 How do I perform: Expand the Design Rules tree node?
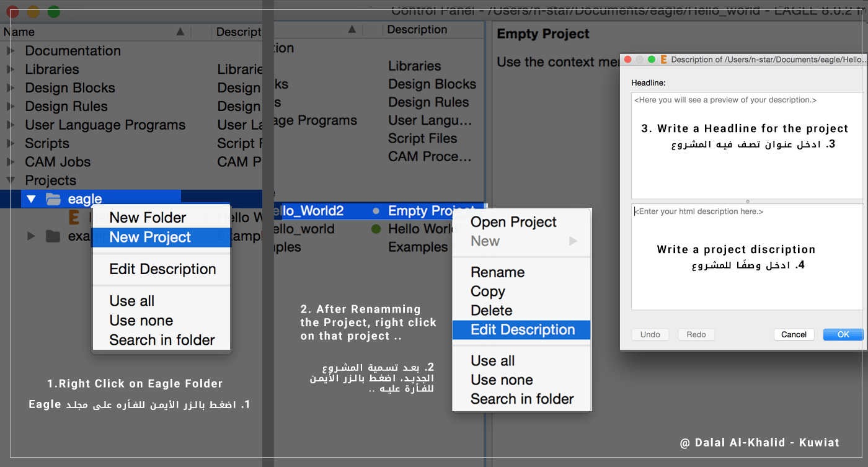tap(11, 107)
